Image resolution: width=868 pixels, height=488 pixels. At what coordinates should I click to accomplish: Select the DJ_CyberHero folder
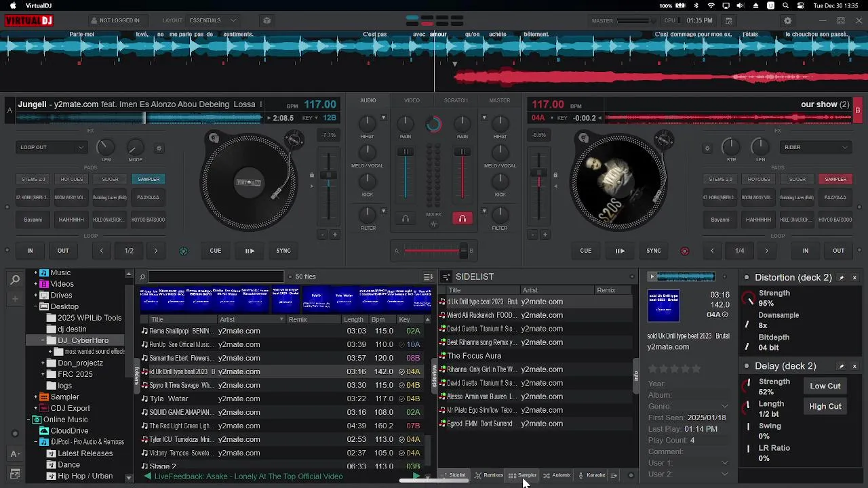pos(83,340)
